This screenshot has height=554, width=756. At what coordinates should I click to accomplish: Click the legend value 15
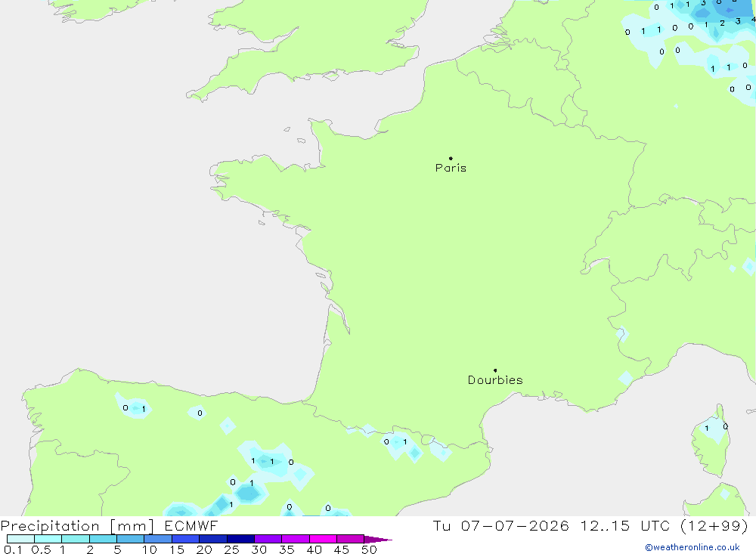coord(177,549)
